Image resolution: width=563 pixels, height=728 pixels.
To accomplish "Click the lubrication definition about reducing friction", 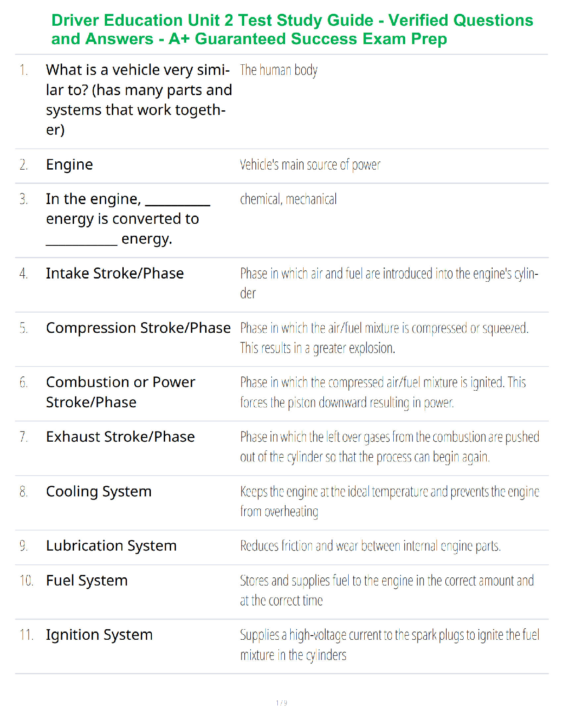I will [370, 546].
